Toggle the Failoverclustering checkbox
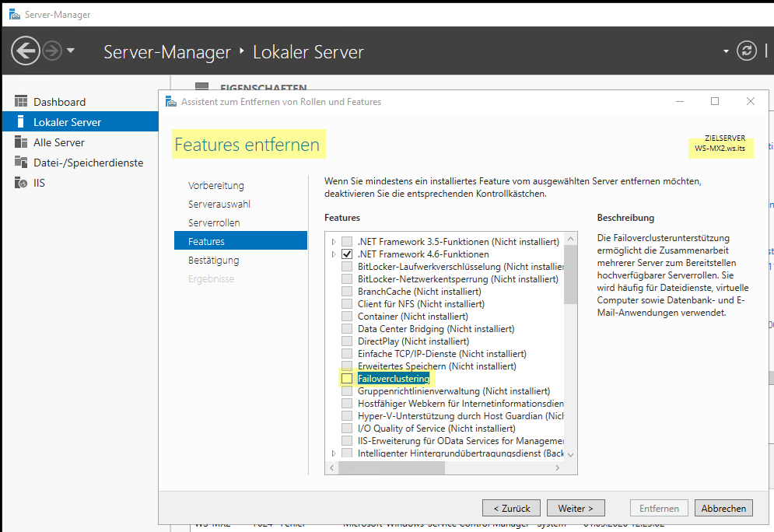Screen dimensions: 774x532 347,379
